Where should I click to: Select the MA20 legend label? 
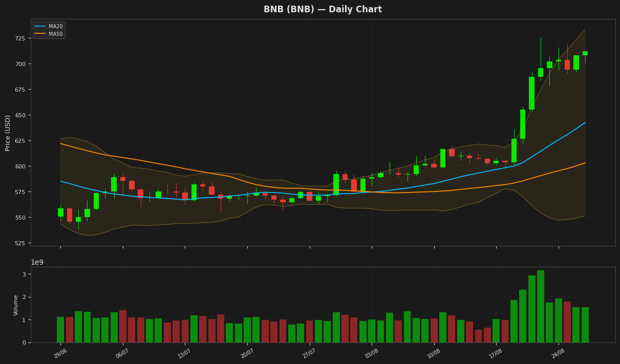click(55, 27)
